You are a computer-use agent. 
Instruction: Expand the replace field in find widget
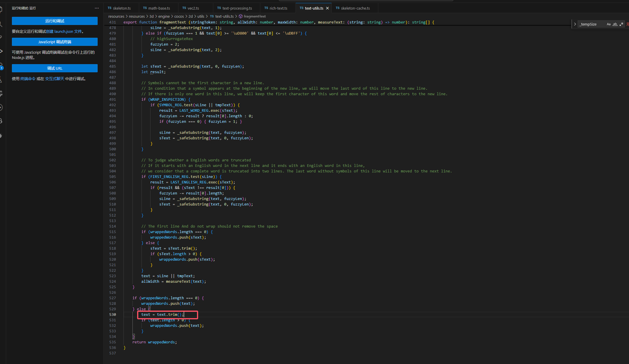tap(575, 24)
